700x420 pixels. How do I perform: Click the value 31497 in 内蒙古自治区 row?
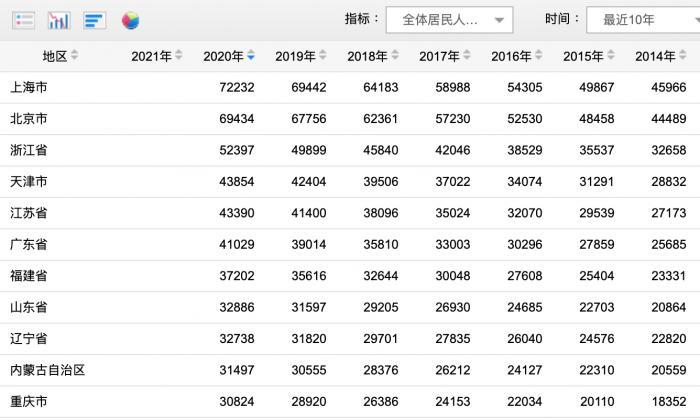(237, 370)
